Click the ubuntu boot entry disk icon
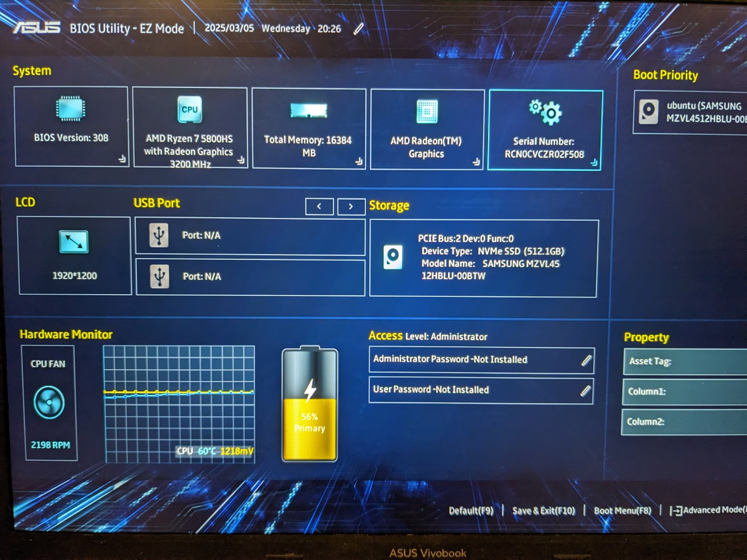747x560 pixels. pyautogui.click(x=649, y=112)
